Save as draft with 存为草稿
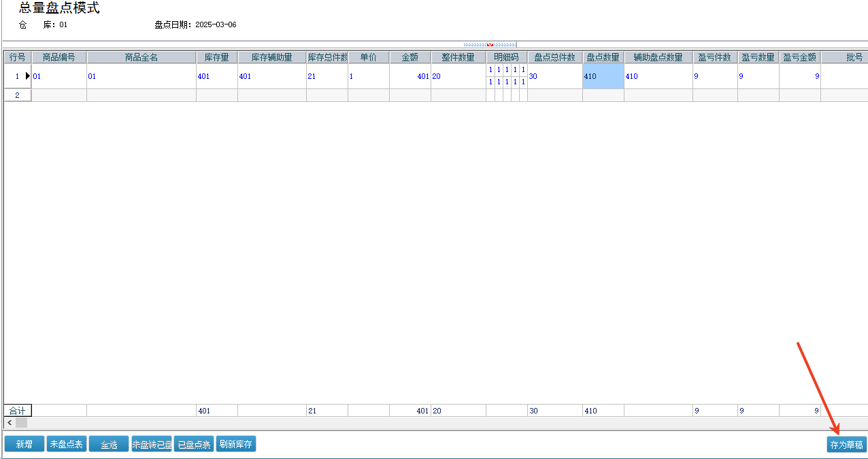The width and height of the screenshot is (868, 459). [846, 445]
